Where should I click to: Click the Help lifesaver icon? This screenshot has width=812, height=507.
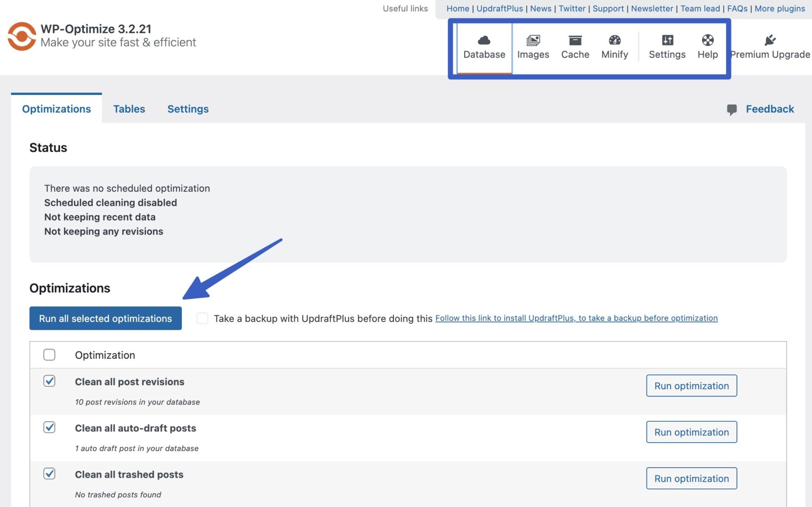pos(707,41)
